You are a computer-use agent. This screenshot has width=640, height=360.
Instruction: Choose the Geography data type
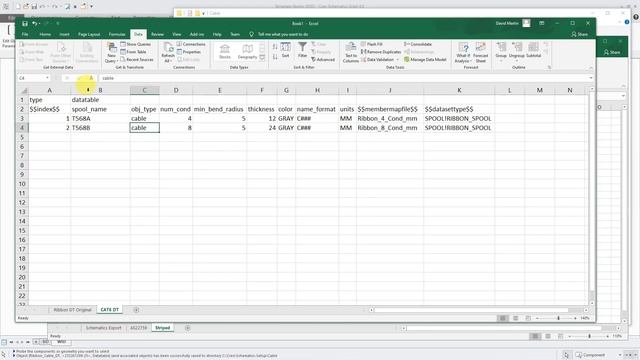247,52
